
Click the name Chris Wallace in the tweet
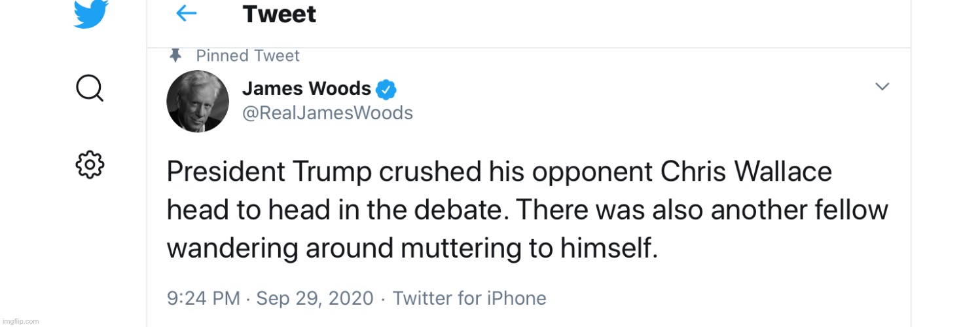(746, 172)
